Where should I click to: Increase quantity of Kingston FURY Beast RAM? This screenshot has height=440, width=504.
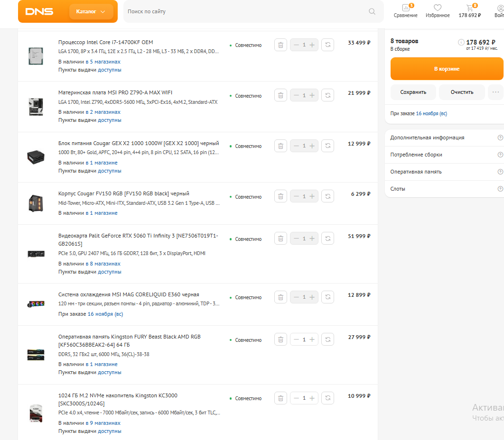point(312,339)
